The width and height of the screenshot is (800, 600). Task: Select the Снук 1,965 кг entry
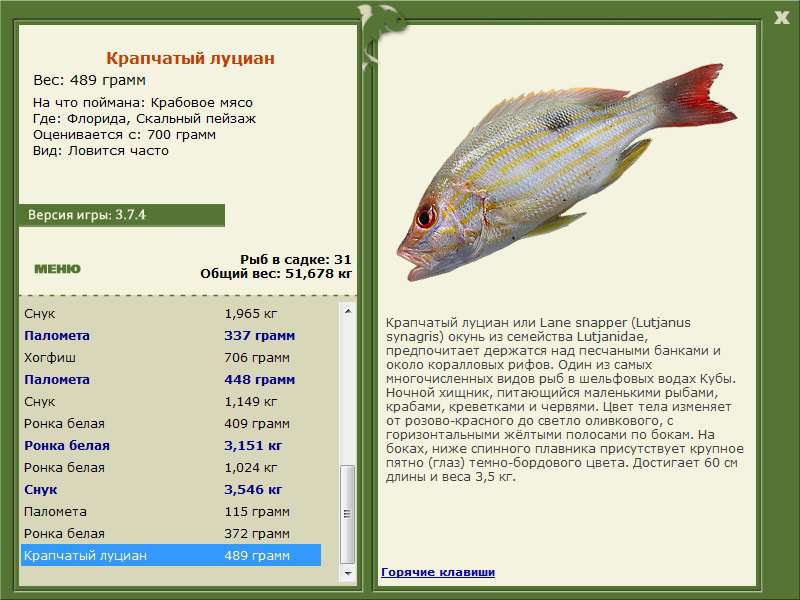170,314
